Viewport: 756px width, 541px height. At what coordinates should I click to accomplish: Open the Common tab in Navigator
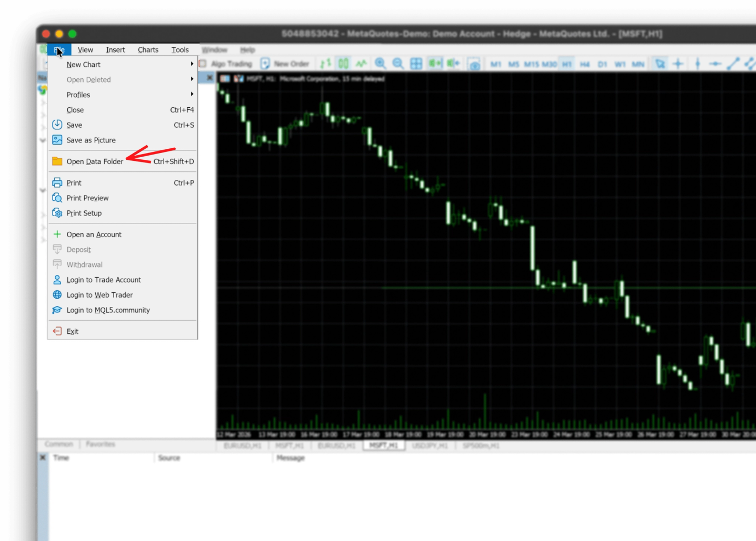tap(59, 444)
